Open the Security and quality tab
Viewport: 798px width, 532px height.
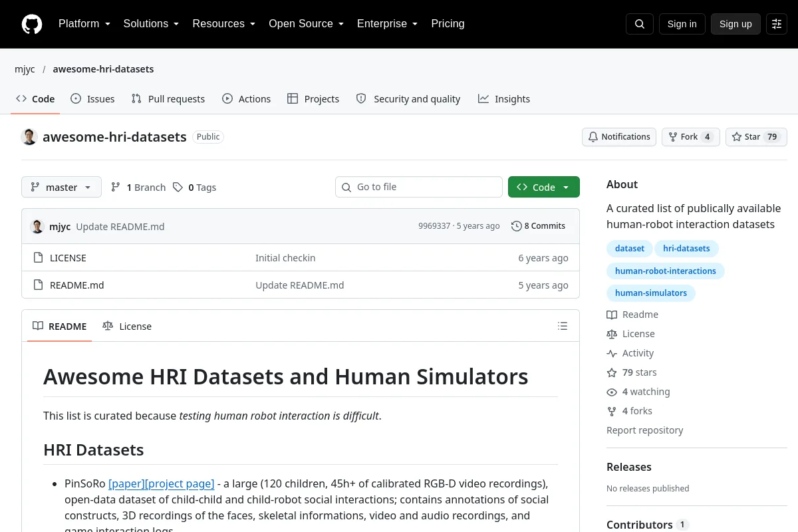pos(408,98)
